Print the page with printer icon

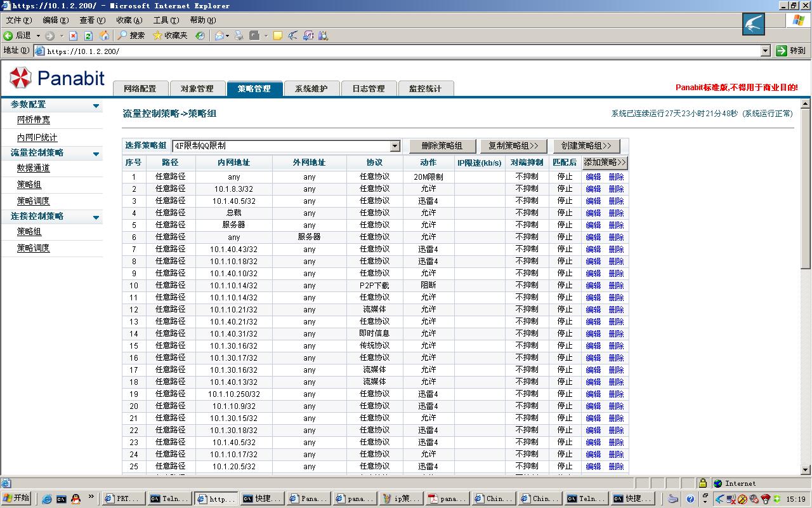tap(239, 36)
